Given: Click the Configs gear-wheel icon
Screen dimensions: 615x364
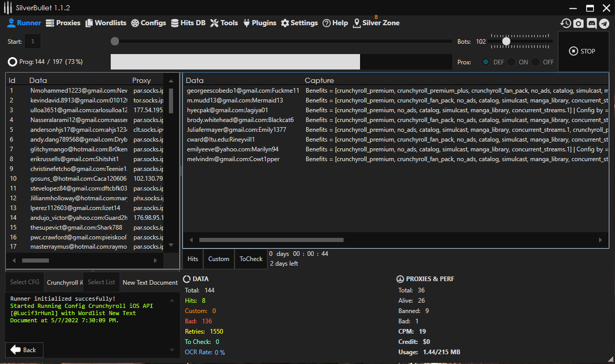Looking at the screenshot, I should point(135,23).
